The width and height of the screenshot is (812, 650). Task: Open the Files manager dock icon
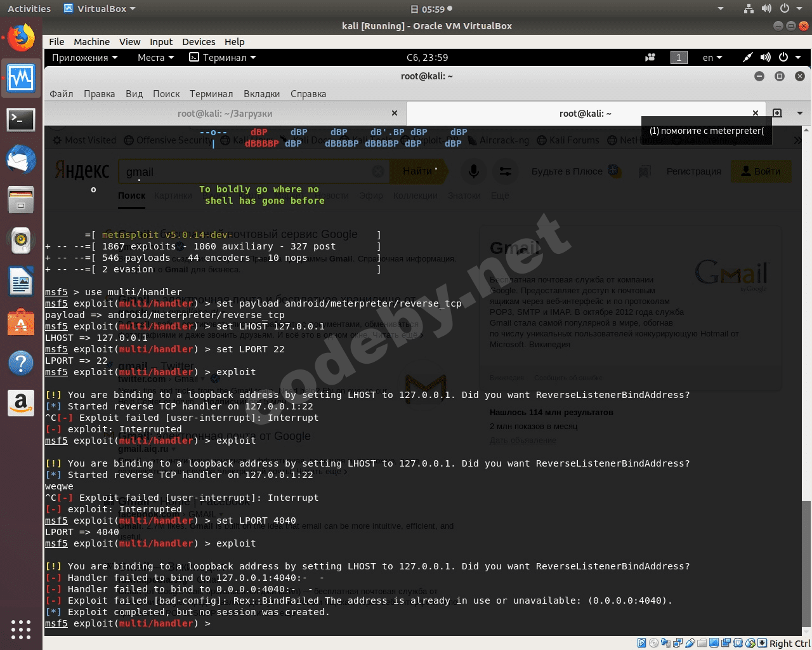click(21, 200)
